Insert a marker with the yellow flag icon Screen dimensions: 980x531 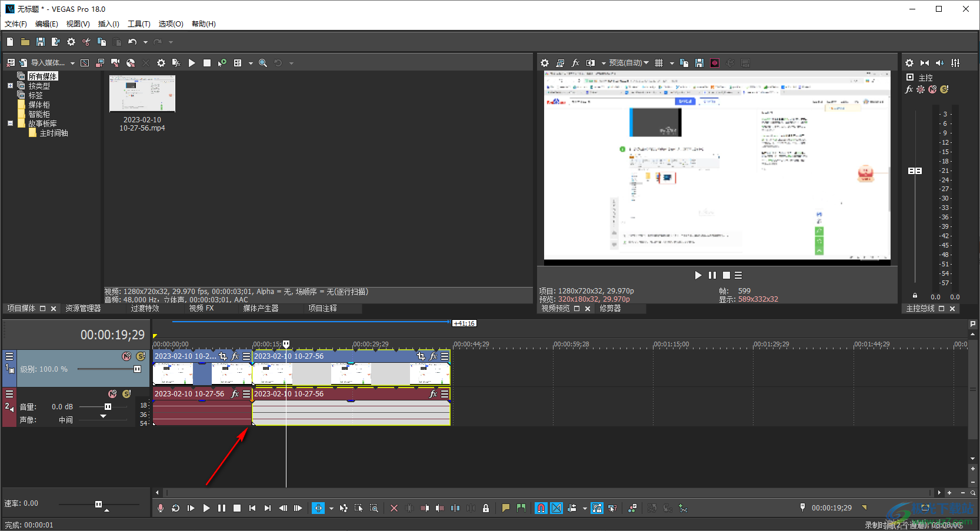pyautogui.click(x=506, y=508)
